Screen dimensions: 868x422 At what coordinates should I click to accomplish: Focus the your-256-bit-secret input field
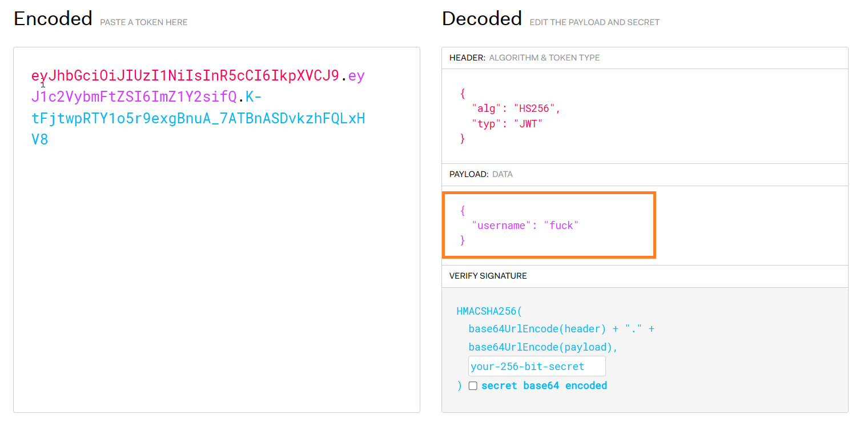pyautogui.click(x=536, y=367)
